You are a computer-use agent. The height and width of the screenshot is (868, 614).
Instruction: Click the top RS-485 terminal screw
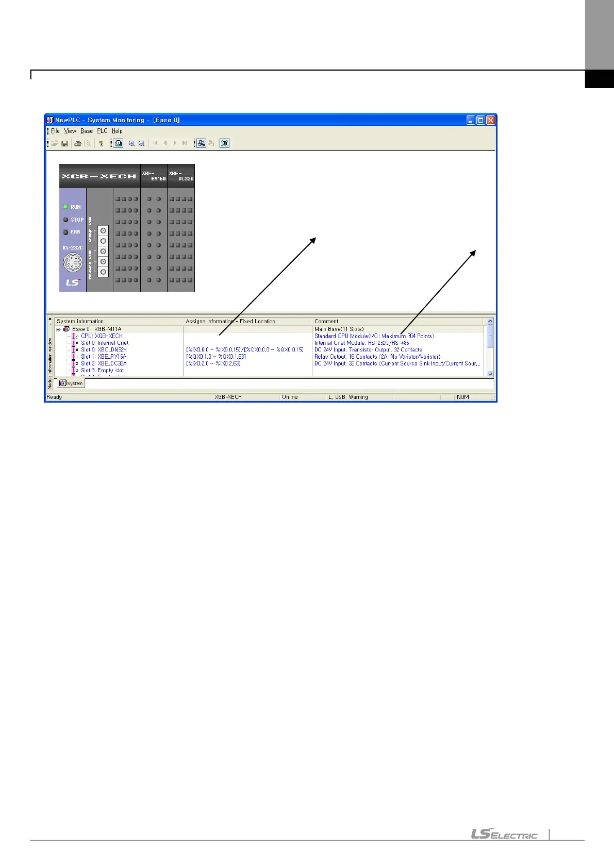(x=103, y=231)
